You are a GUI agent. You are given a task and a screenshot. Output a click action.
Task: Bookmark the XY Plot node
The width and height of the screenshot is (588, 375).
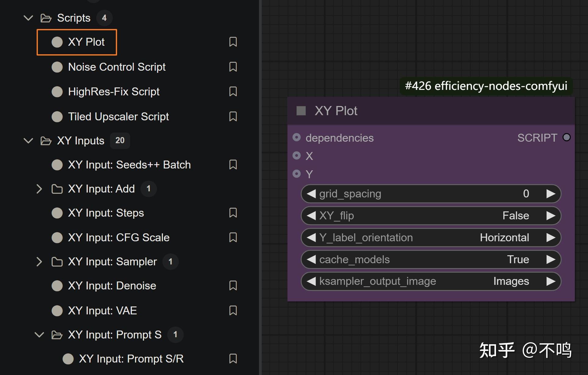click(233, 42)
